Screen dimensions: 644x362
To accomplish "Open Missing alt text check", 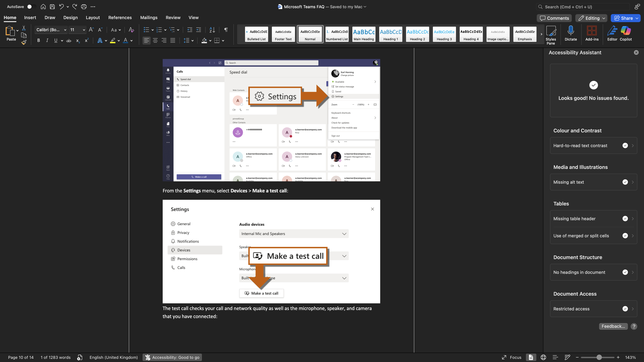I will coord(593,182).
